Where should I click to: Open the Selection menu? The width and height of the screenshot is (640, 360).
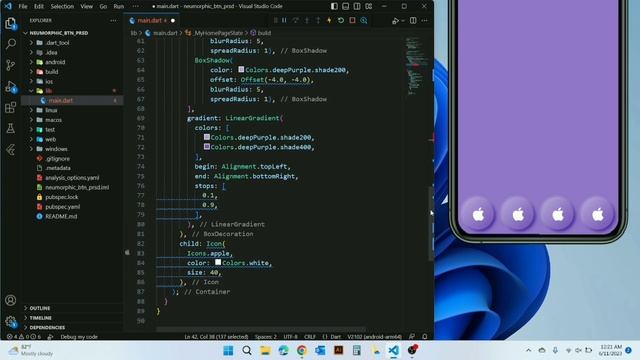(x=62, y=6)
